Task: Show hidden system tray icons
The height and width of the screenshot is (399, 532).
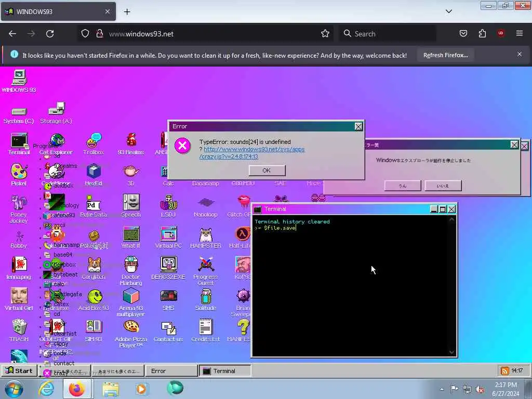Action: [x=442, y=389]
